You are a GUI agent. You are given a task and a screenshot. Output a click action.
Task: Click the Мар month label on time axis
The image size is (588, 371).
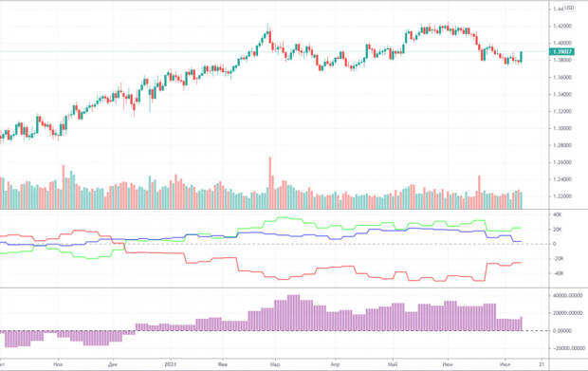[x=275, y=364]
